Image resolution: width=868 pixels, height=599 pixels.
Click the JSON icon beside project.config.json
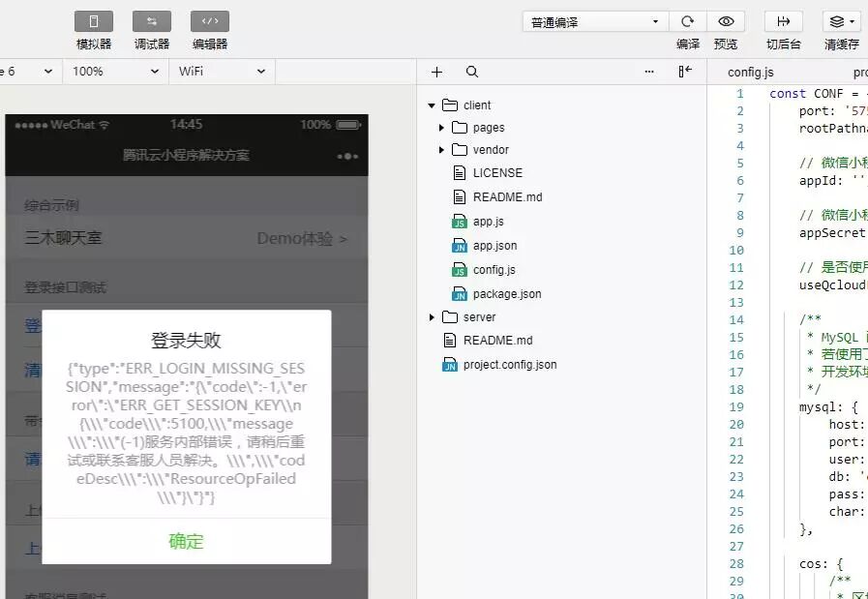[x=450, y=366]
